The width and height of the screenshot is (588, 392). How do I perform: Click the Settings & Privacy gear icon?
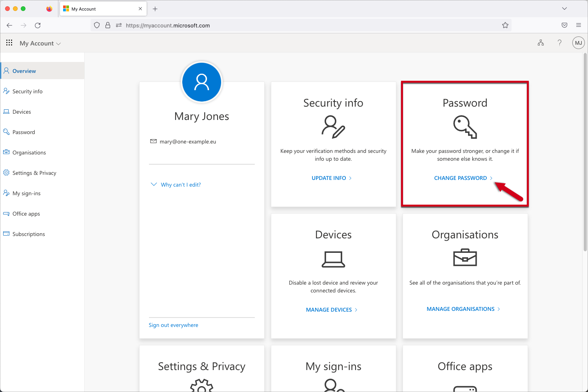(x=6, y=172)
